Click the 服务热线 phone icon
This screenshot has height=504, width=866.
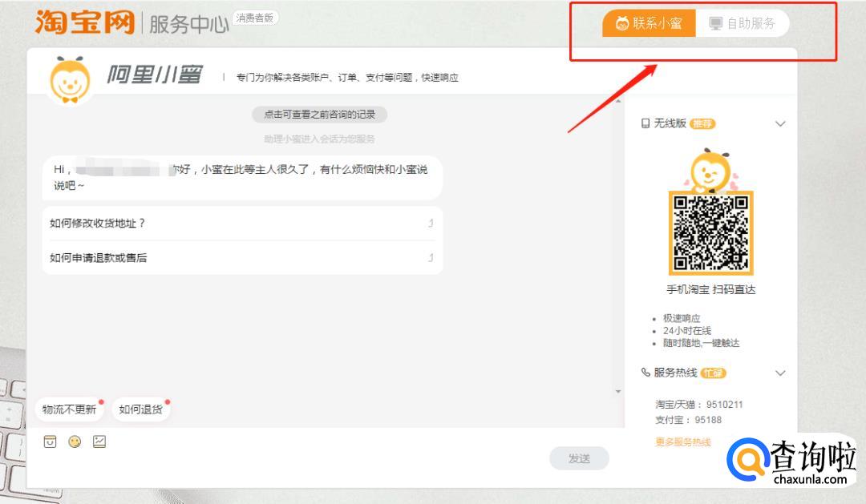[645, 373]
